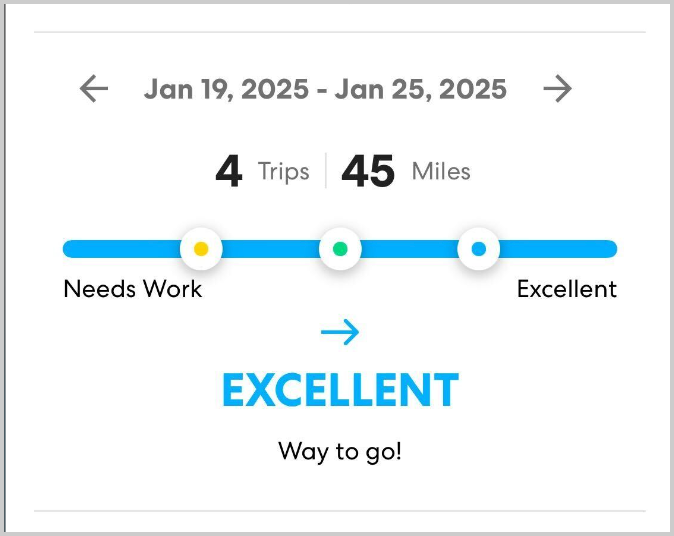Click the 45 mileage number
This screenshot has height=536, width=674.
click(x=368, y=172)
